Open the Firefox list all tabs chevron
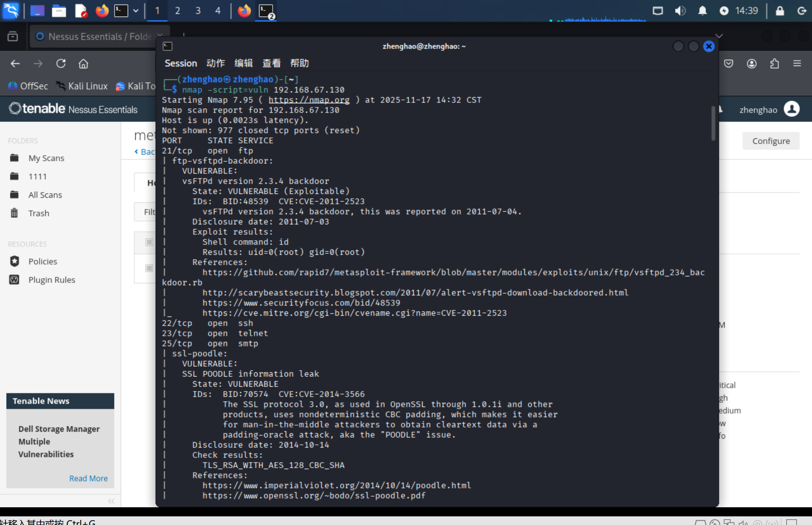 (719, 36)
